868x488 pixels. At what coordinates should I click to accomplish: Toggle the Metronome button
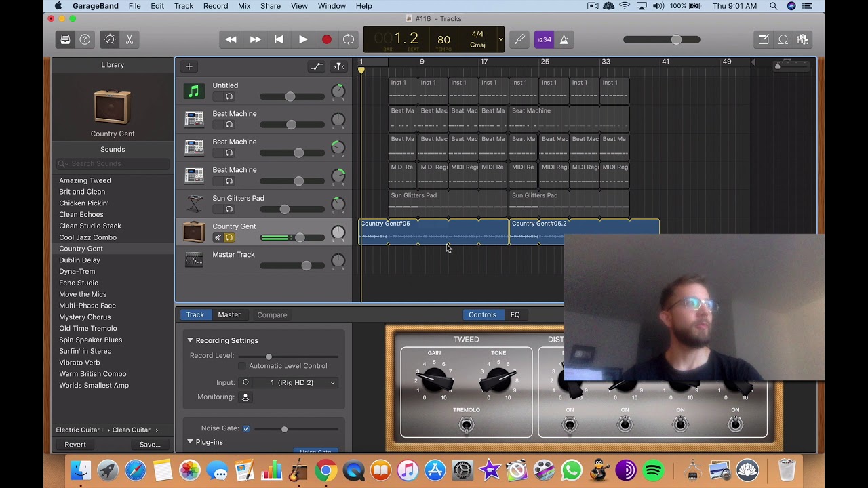pyautogui.click(x=564, y=39)
